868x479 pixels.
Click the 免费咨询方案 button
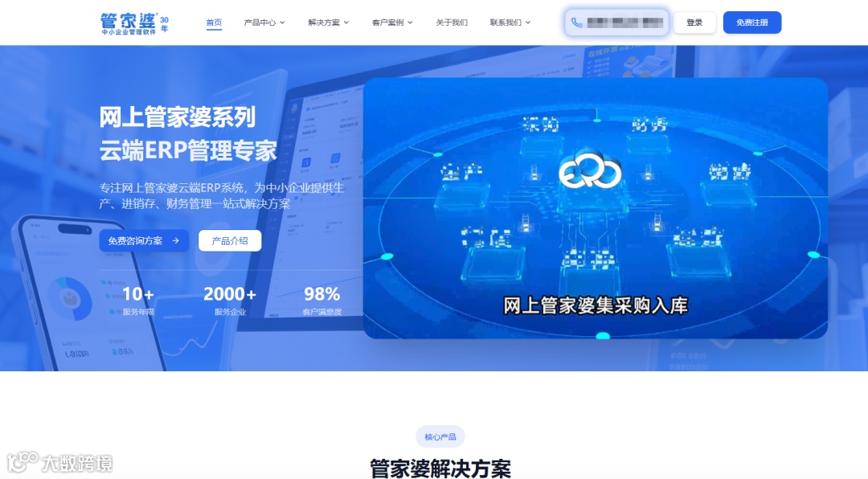(x=144, y=241)
